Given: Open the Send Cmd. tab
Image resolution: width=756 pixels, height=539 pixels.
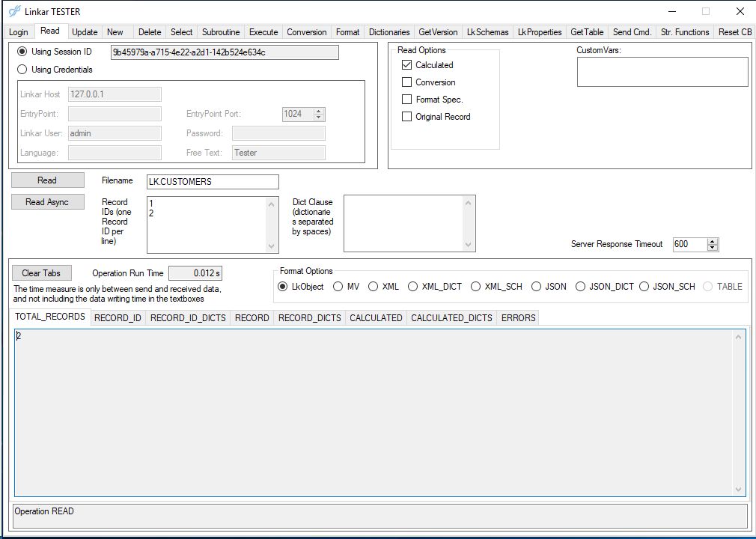Looking at the screenshot, I should pyautogui.click(x=632, y=32).
